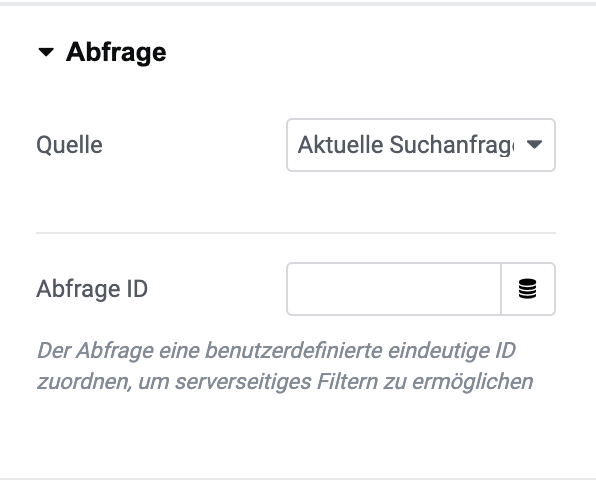Viewport: 596px width, 480px height.
Task: Click the small gray triangle in Quelle select
Action: (x=534, y=144)
